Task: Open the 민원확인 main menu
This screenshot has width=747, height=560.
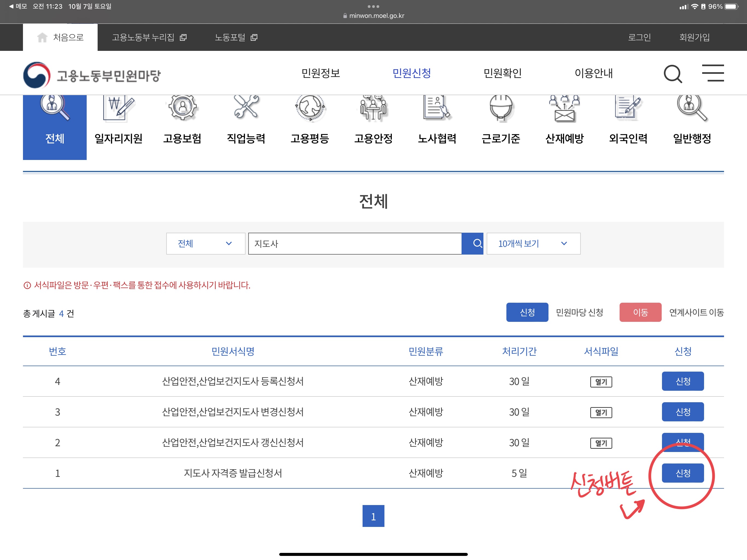Action: (x=503, y=73)
